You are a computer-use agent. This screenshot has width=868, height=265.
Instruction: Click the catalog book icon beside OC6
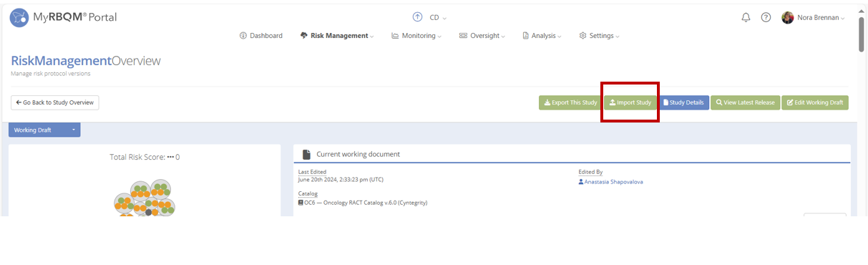(x=301, y=202)
